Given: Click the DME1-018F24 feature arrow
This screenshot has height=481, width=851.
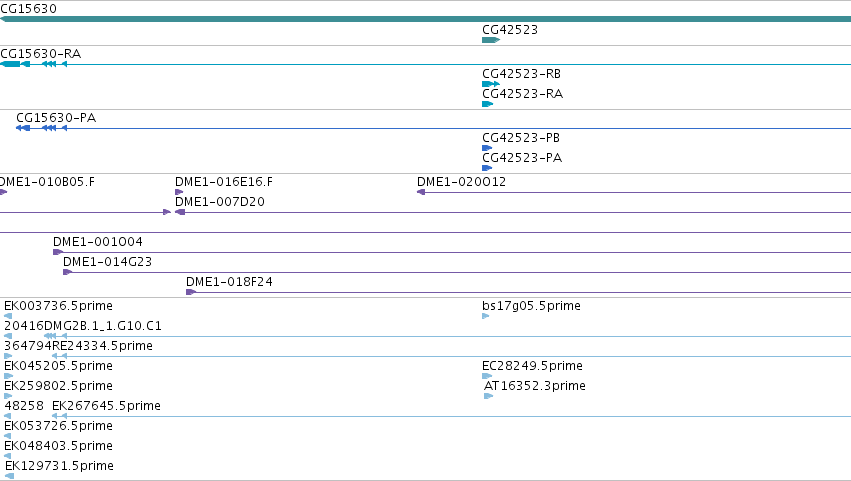Looking at the screenshot, I should (190, 292).
